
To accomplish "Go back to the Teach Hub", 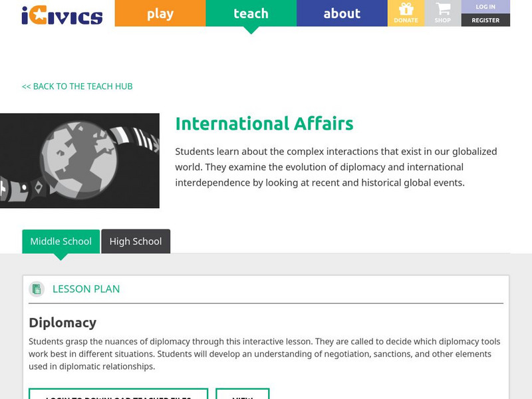I will (x=77, y=86).
